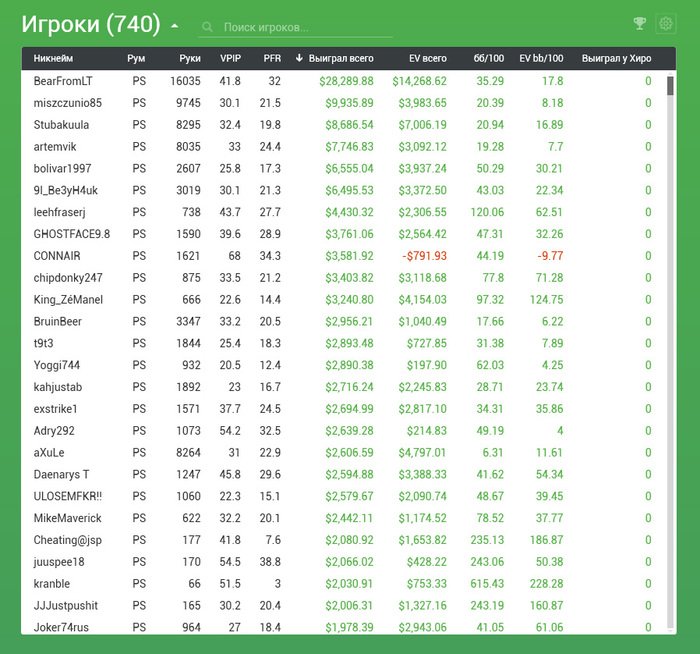This screenshot has height=654, width=700.
Task: Sort by VPIP column header
Action: pos(230,58)
